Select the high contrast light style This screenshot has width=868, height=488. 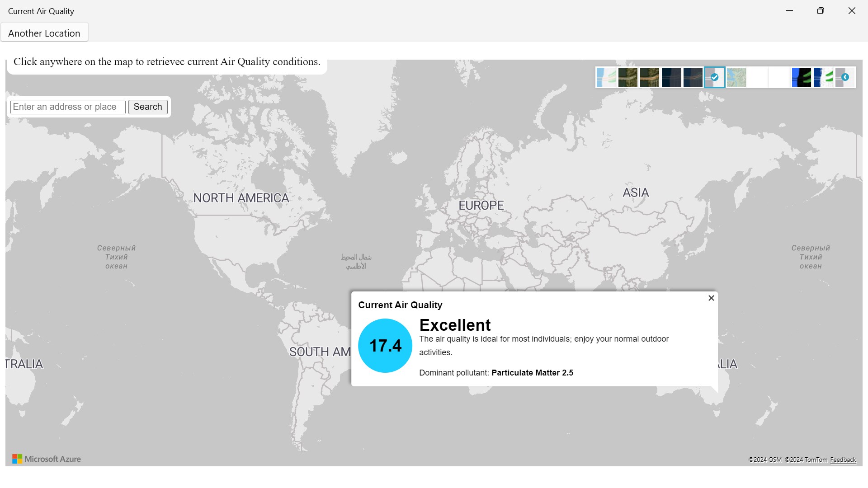[x=823, y=77]
